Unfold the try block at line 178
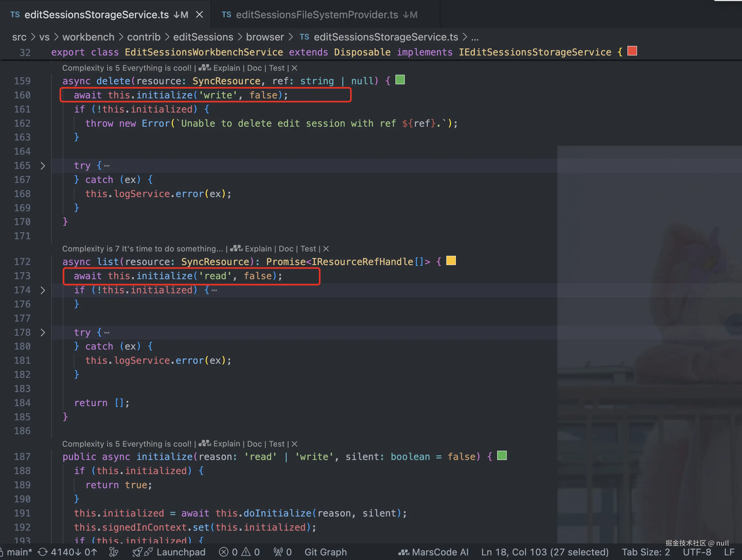The image size is (742, 560). (43, 332)
